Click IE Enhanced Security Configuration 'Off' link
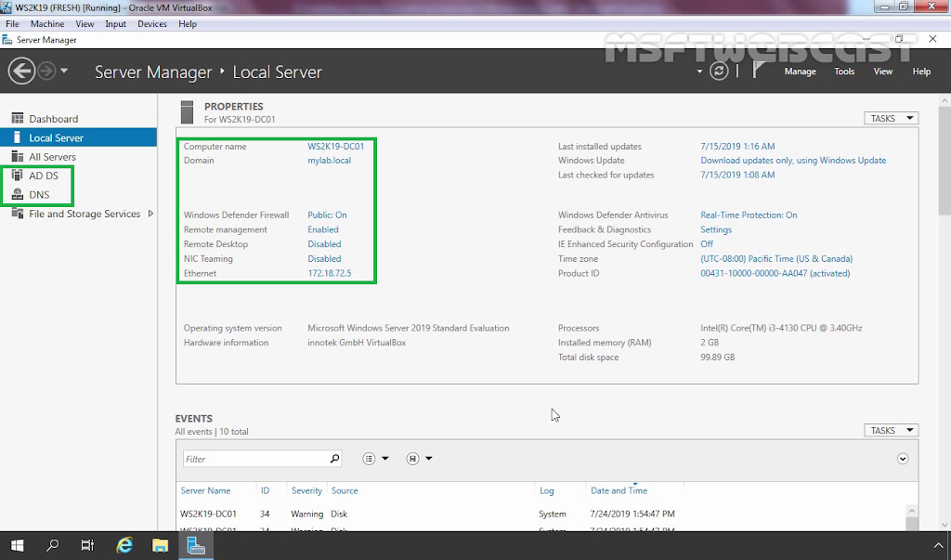 [707, 244]
